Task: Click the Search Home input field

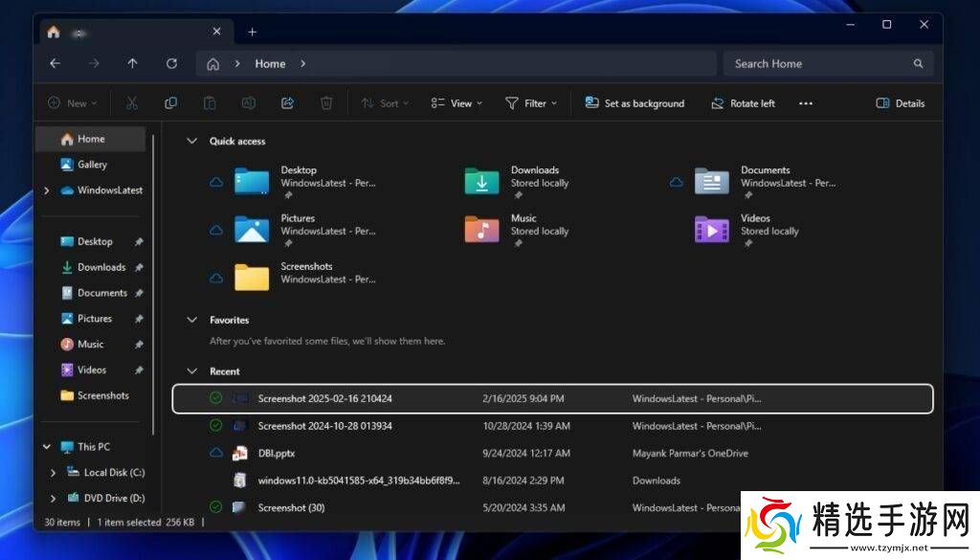Action: click(818, 64)
